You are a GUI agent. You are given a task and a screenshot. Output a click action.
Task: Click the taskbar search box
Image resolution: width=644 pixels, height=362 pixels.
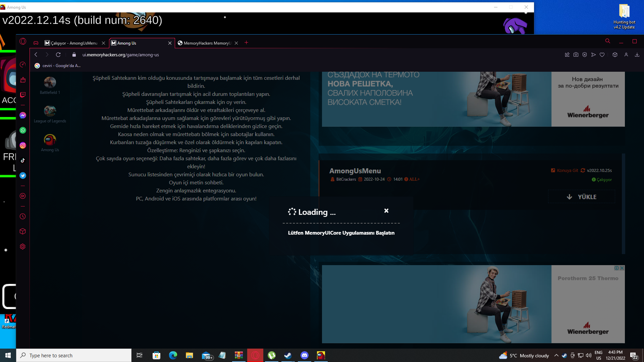pyautogui.click(x=74, y=355)
